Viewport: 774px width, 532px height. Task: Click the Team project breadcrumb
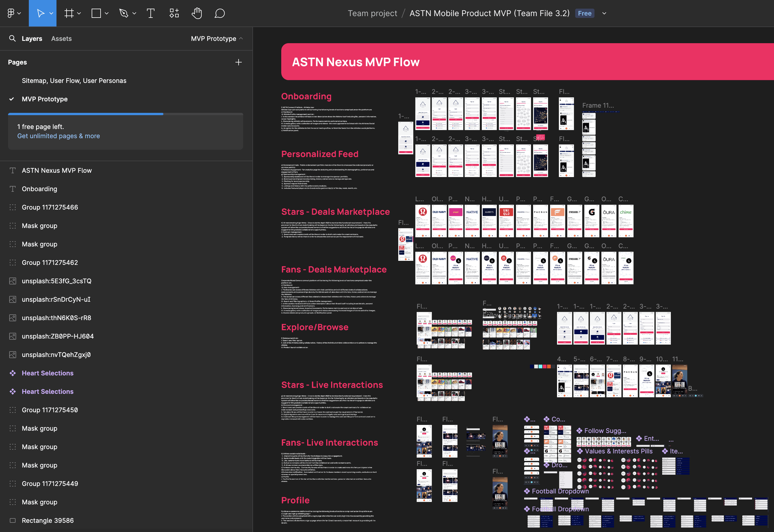(x=372, y=13)
